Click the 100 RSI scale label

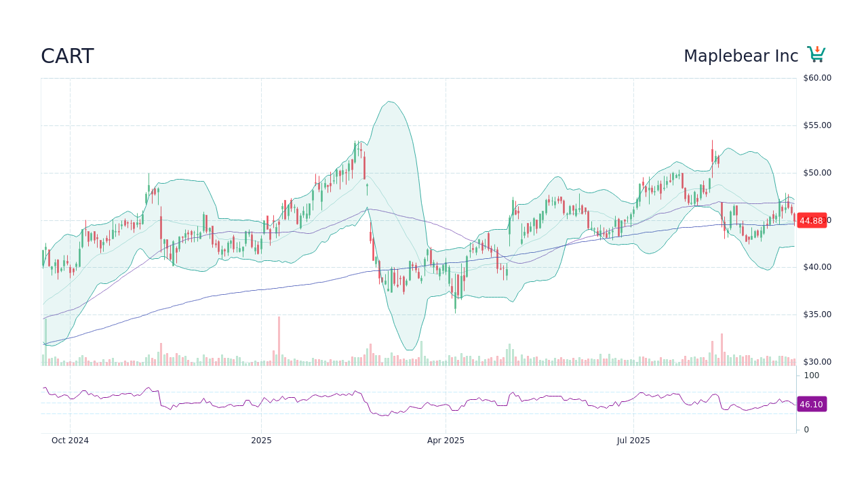(x=812, y=375)
